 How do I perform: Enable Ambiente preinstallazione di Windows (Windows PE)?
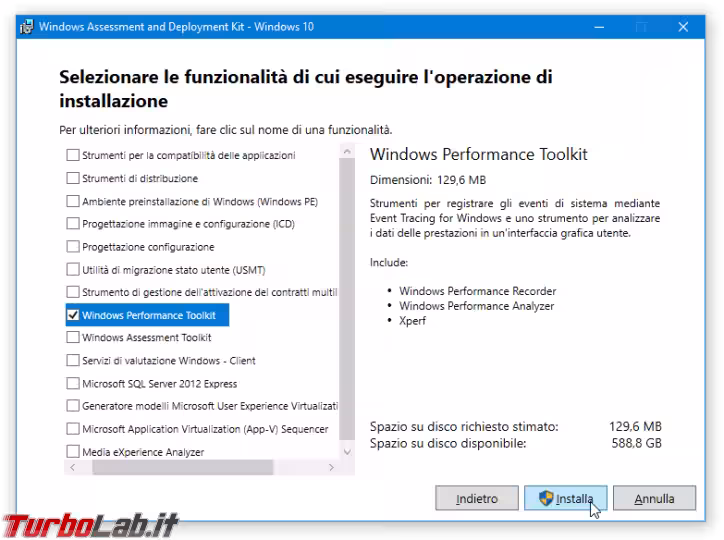click(72, 201)
